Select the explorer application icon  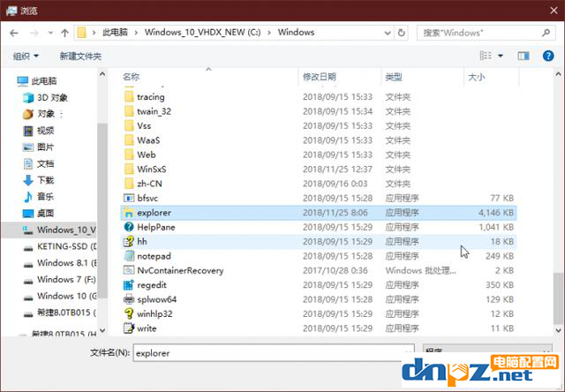point(129,213)
